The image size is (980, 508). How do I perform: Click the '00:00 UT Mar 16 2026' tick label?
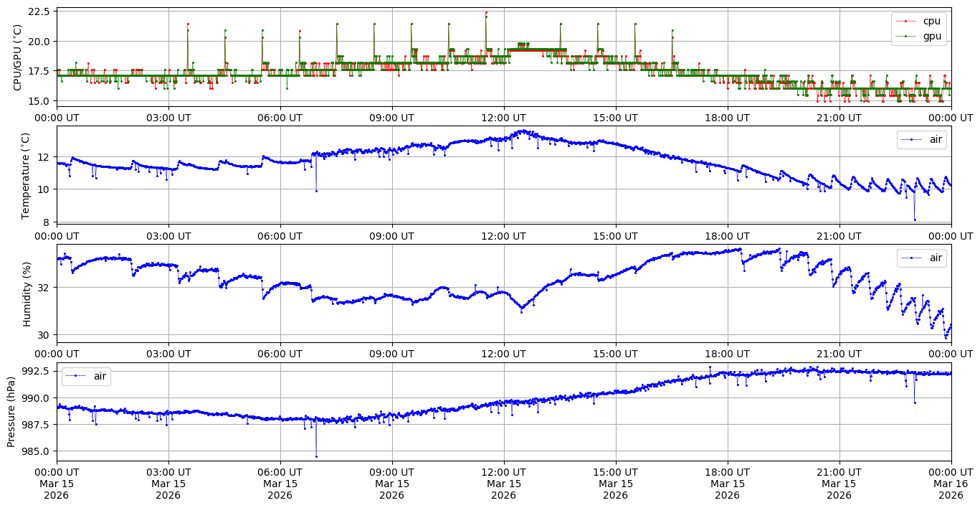951,484
